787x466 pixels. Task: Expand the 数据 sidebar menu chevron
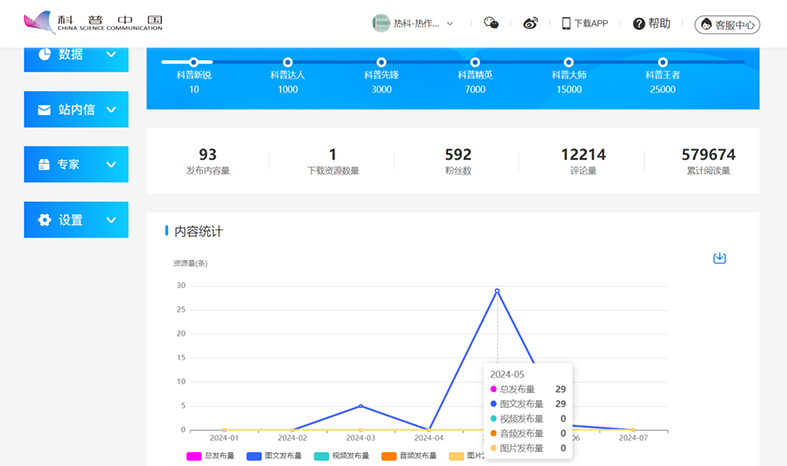pyautogui.click(x=111, y=55)
